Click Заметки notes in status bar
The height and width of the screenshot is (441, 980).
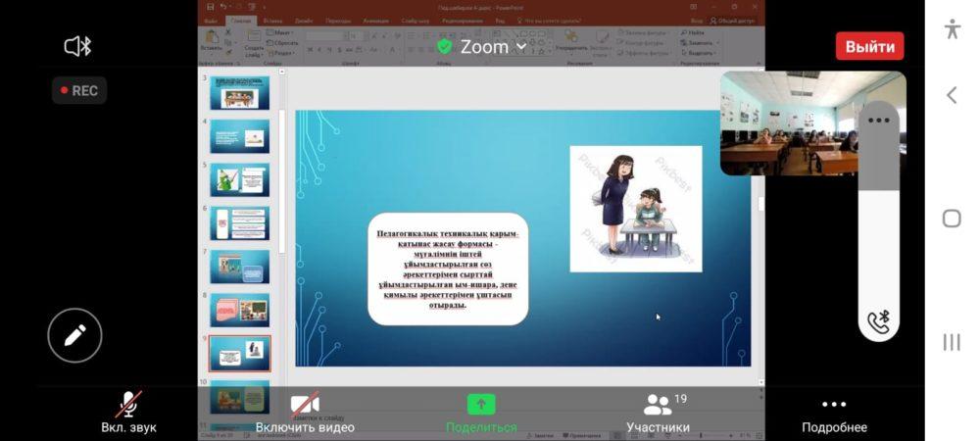538,435
